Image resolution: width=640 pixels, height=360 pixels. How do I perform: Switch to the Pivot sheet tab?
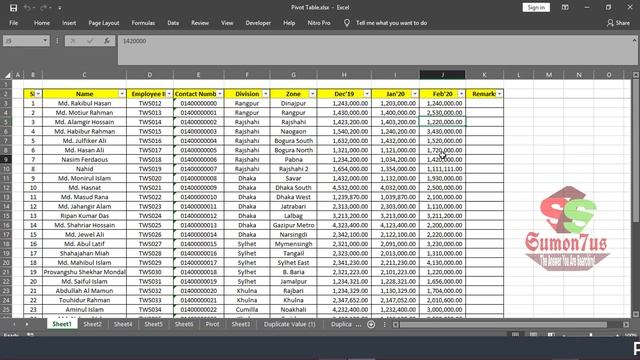tap(212, 324)
